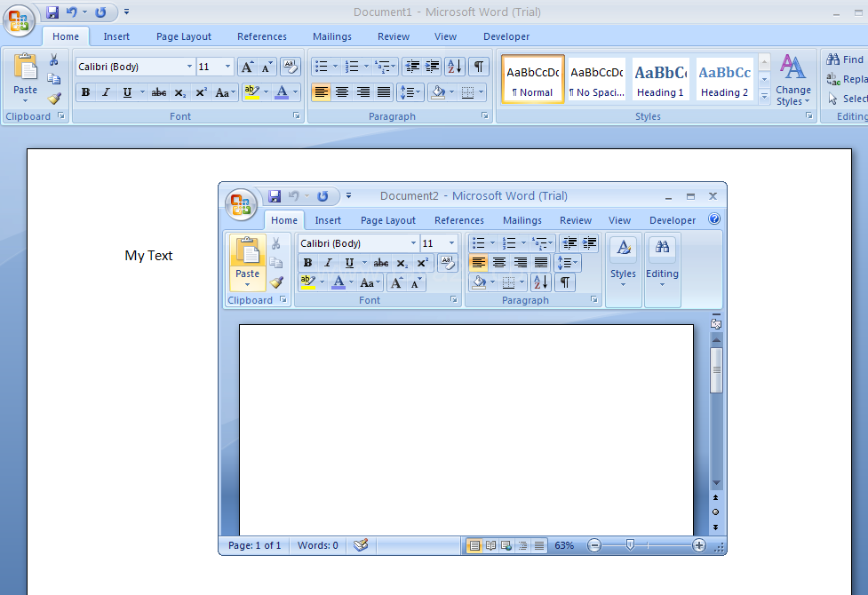The height and width of the screenshot is (595, 868).
Task: Expand the Styles gallery More arrow
Action: coord(764,96)
